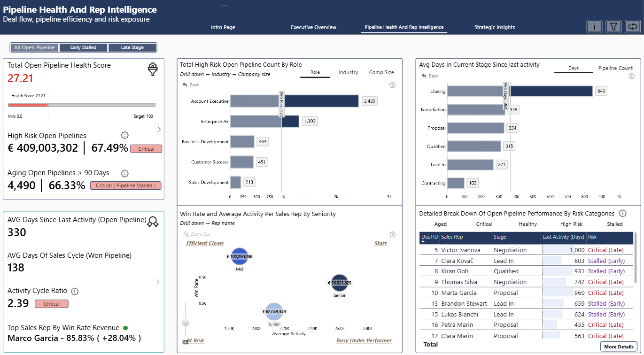Select the Late Stage toggle
This screenshot has width=644, height=355.
click(132, 47)
